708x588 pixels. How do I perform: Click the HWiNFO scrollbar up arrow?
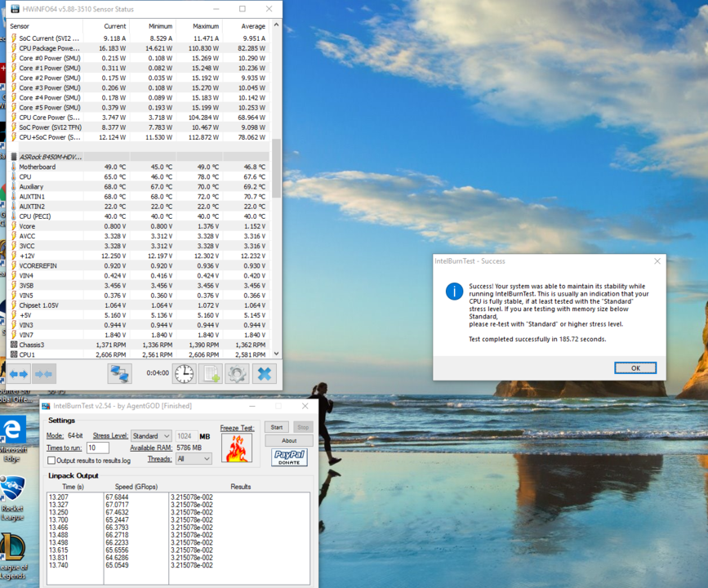pos(276,25)
